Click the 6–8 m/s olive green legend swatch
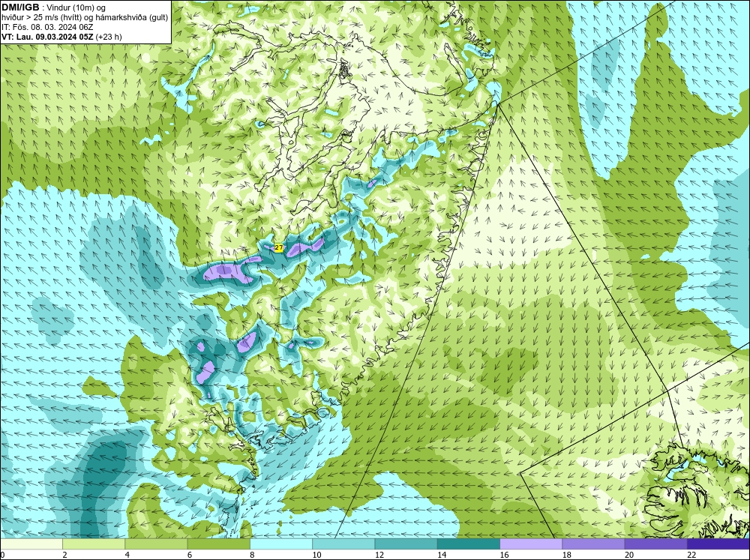This screenshot has height=560, width=750. [218, 544]
